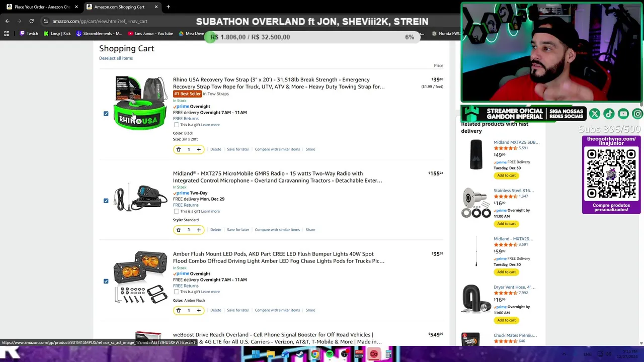Click the page vertical scrollbar down arrow
The width and height of the screenshot is (644, 362).
tap(641, 343)
